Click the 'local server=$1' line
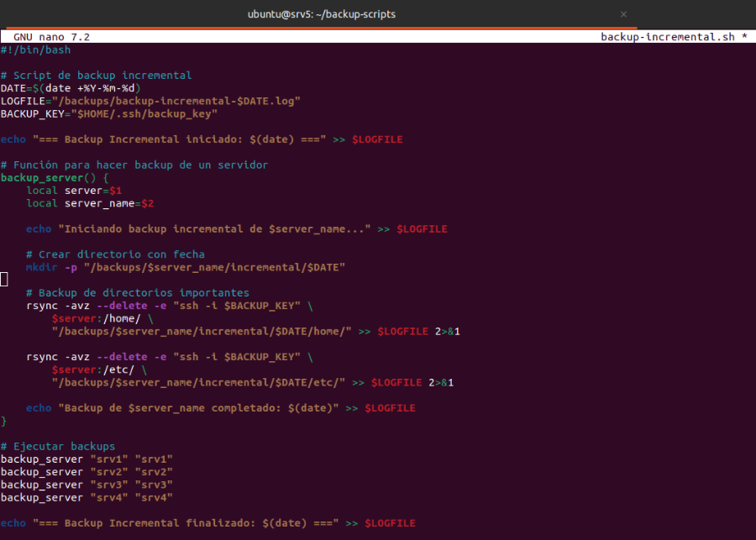The image size is (756, 540). [x=74, y=191]
